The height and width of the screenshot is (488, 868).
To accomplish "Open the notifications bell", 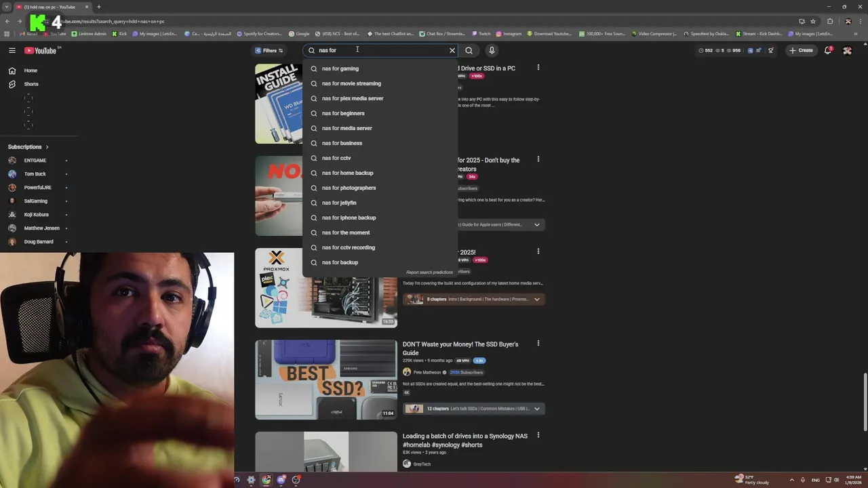I will tap(828, 50).
